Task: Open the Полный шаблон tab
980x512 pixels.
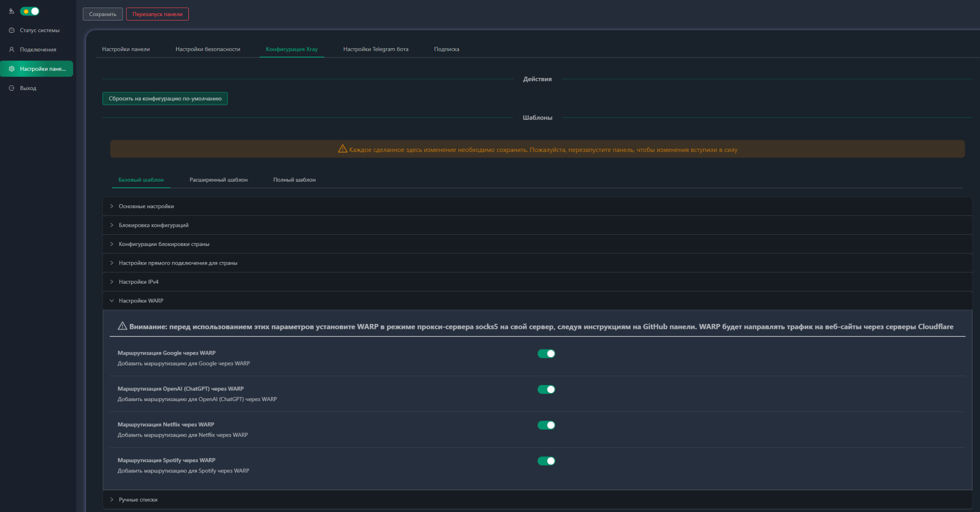Action: click(x=294, y=180)
